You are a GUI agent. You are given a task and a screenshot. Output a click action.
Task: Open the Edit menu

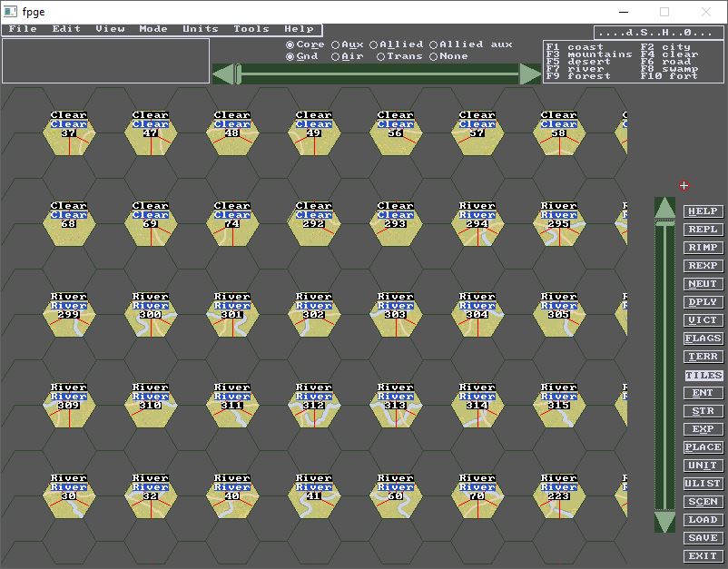coord(66,29)
